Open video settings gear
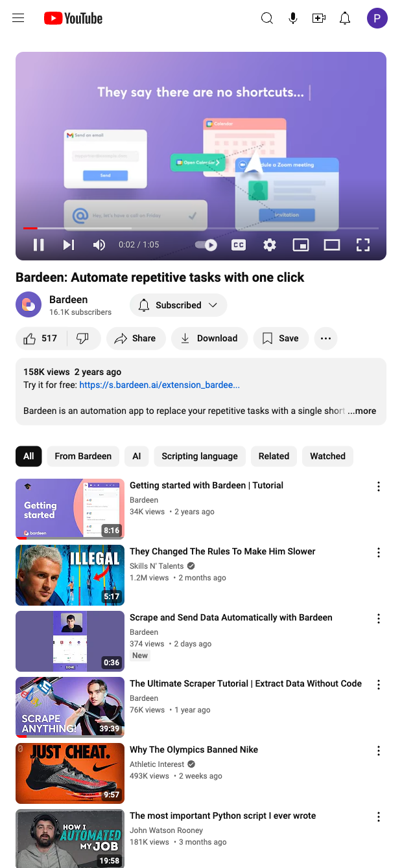The image size is (402, 868). 270,245
